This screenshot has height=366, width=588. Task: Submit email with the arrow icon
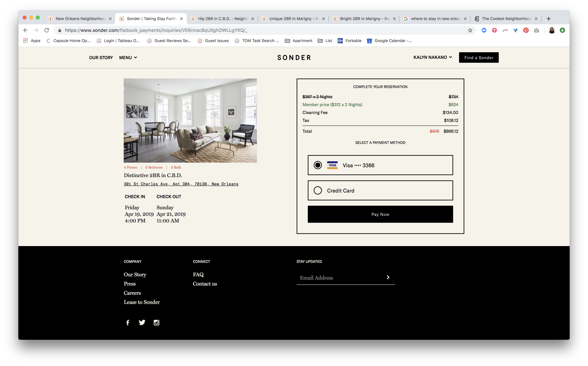click(x=388, y=277)
